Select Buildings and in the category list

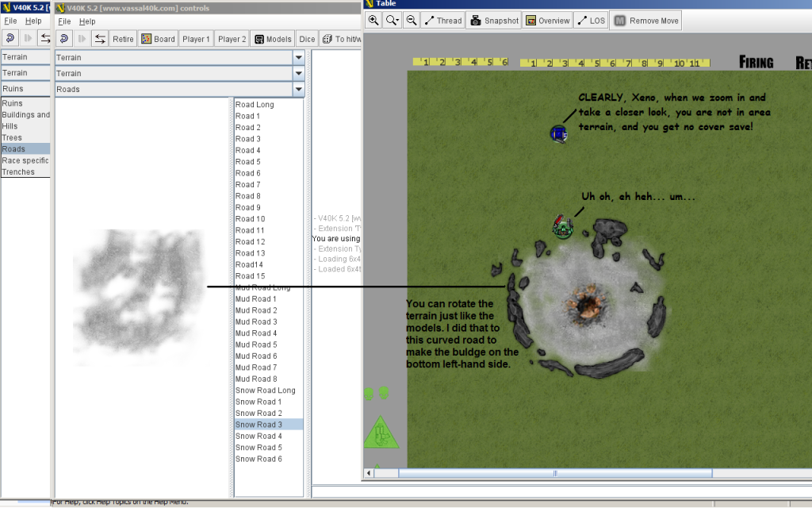point(25,114)
